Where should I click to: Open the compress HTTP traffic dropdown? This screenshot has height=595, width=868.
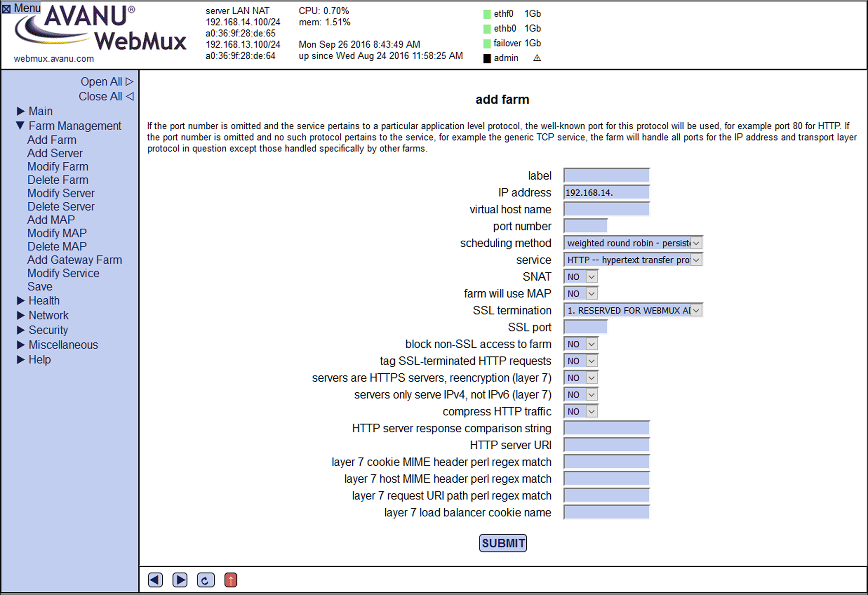click(581, 412)
